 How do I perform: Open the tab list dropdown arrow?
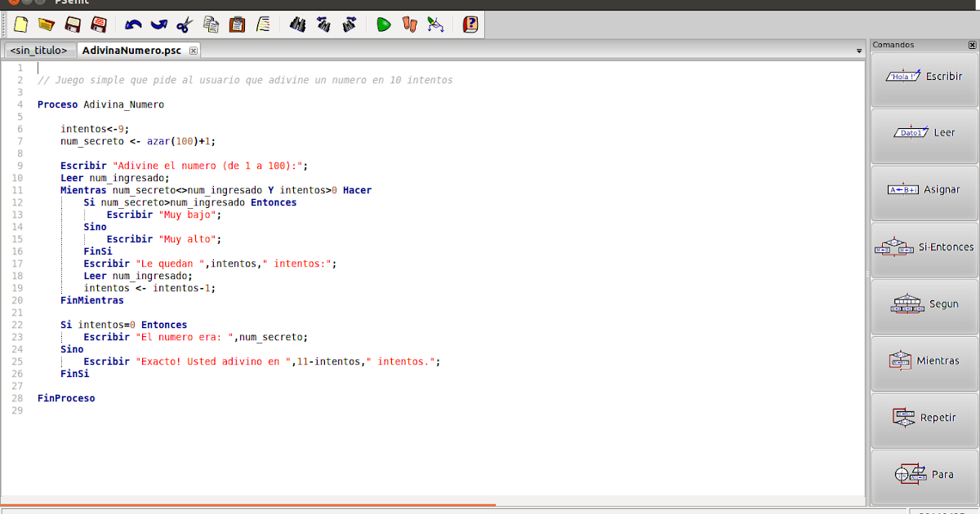pos(858,50)
